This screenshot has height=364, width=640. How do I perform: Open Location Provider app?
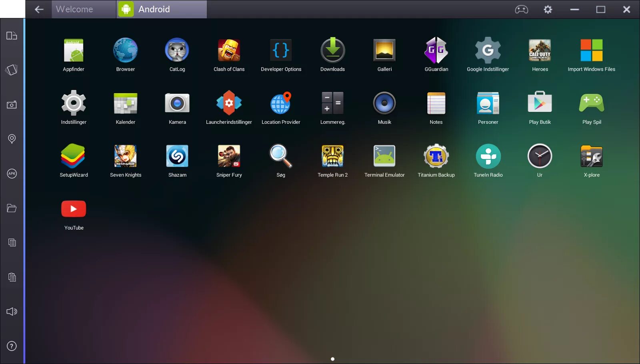(281, 103)
